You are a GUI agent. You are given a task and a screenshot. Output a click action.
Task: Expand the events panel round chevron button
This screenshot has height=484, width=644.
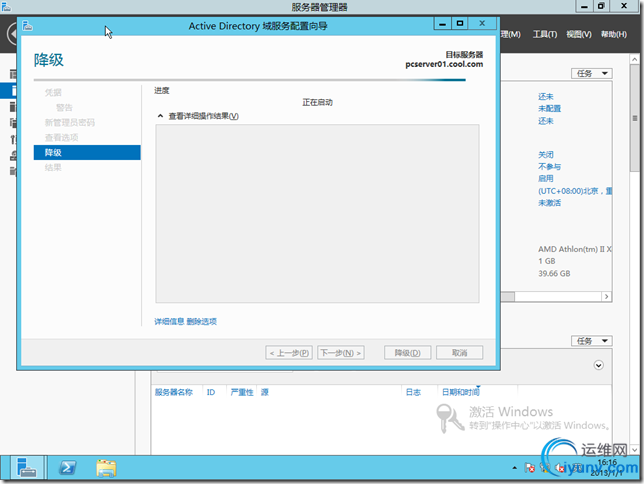click(x=598, y=365)
